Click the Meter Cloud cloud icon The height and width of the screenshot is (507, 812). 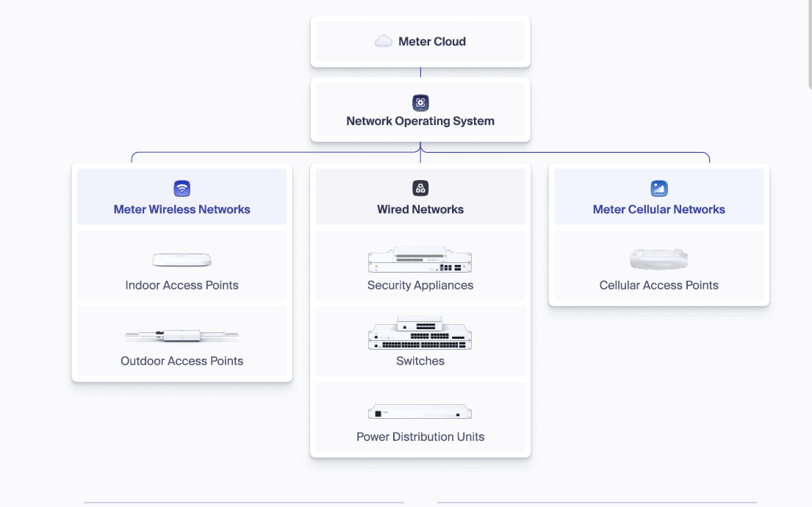[383, 41]
